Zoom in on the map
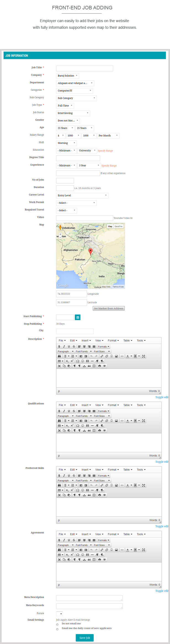Screen dimensions: 170x644 pos(60,234)
